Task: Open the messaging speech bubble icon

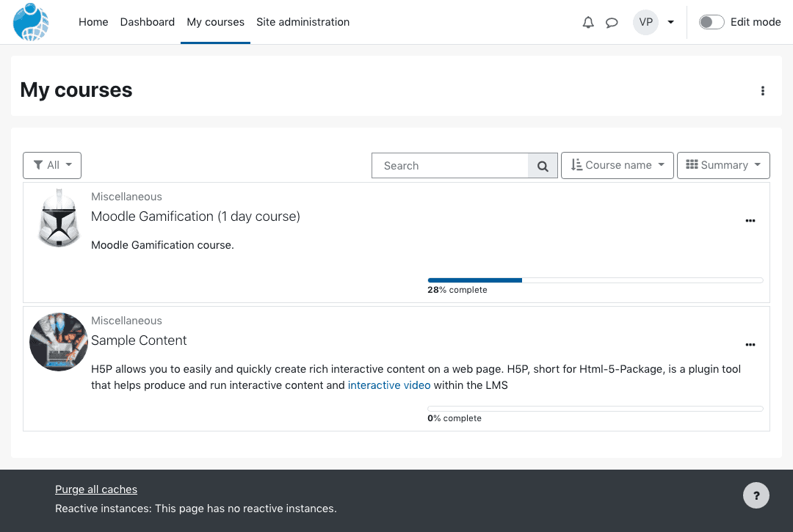Action: click(612, 22)
